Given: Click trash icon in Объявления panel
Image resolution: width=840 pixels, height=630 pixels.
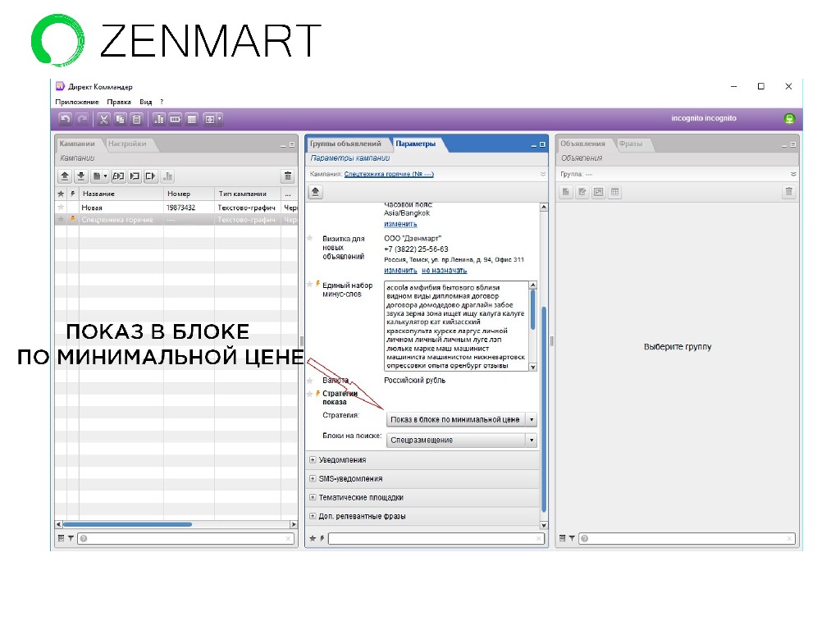Looking at the screenshot, I should pyautogui.click(x=788, y=192).
